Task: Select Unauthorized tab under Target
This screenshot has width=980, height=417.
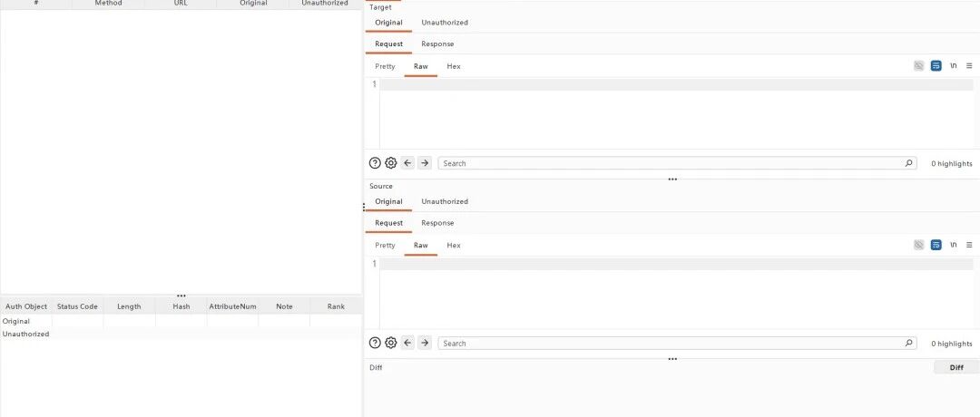Action: [x=445, y=23]
